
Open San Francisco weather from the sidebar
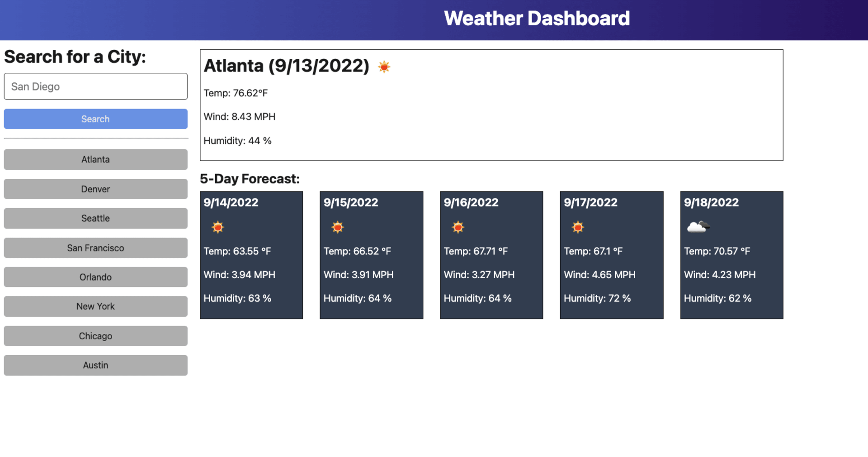pos(95,248)
